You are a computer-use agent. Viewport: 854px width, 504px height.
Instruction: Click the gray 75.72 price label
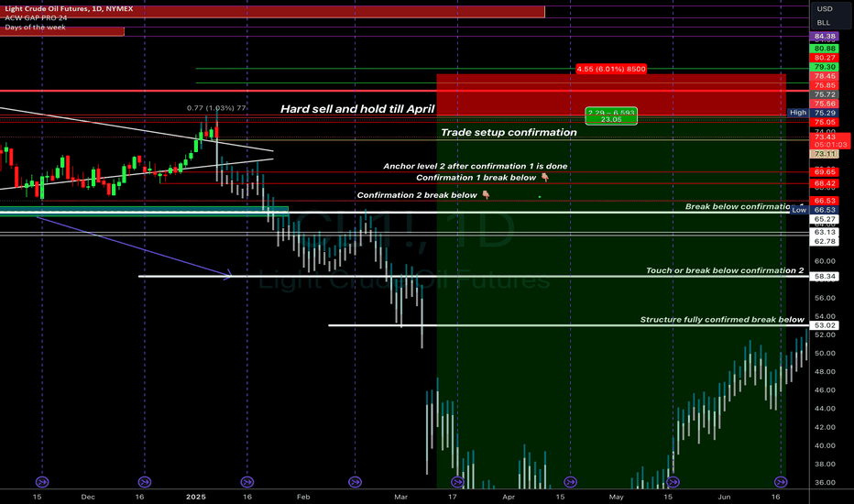click(x=825, y=94)
